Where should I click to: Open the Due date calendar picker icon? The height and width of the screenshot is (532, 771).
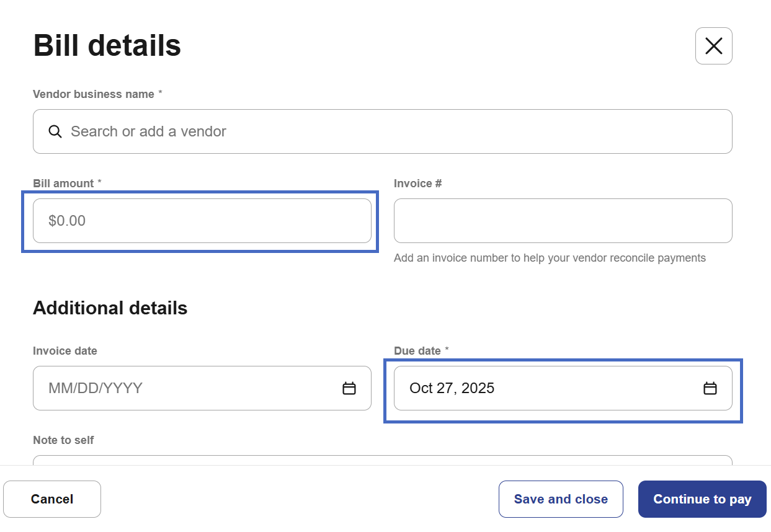tap(710, 388)
